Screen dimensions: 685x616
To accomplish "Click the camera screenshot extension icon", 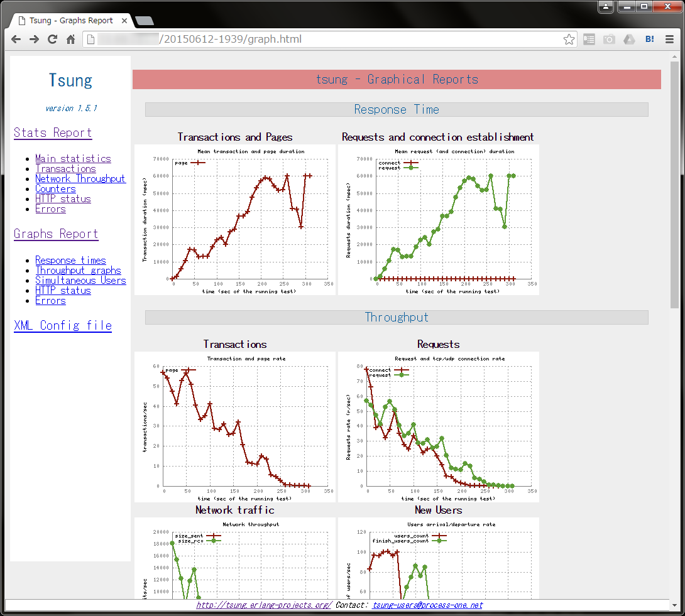I will (x=609, y=40).
